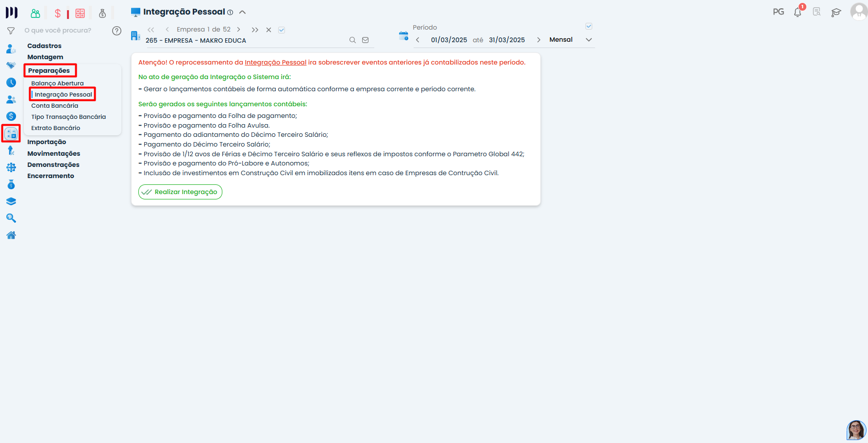The width and height of the screenshot is (868, 443).
Task: Open the blue money bag sidebar icon
Action: pos(11,184)
